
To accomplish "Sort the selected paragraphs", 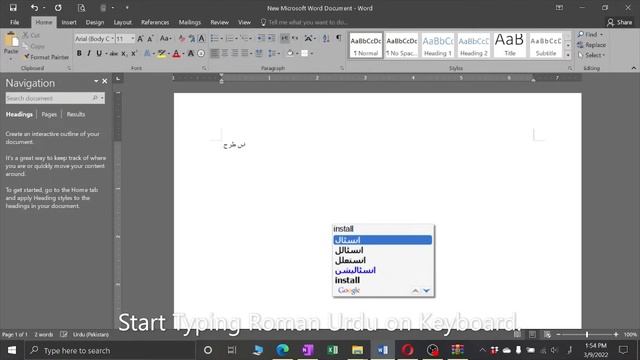I will tap(326, 38).
